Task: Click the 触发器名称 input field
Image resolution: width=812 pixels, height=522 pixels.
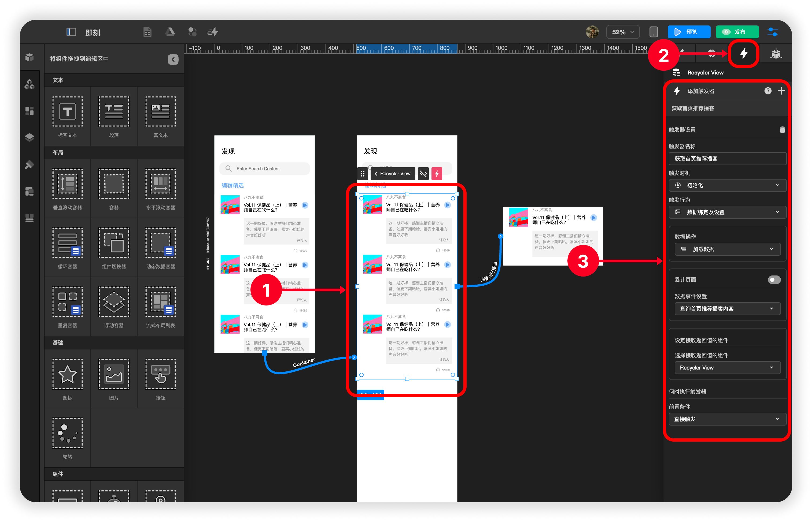Action: [x=727, y=159]
